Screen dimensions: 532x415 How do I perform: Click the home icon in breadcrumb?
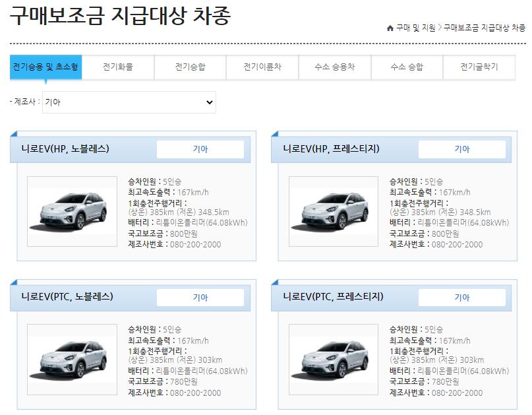[390, 28]
